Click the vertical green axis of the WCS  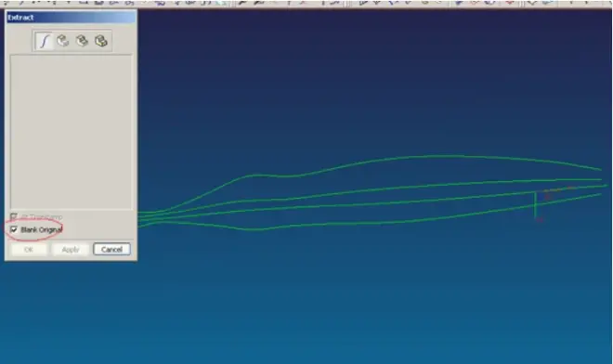(x=535, y=205)
